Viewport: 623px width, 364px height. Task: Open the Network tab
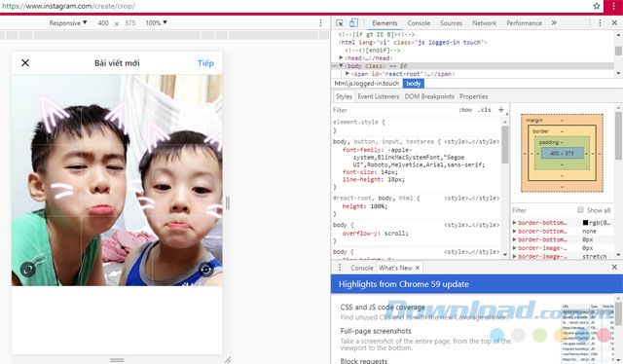pyautogui.click(x=485, y=23)
